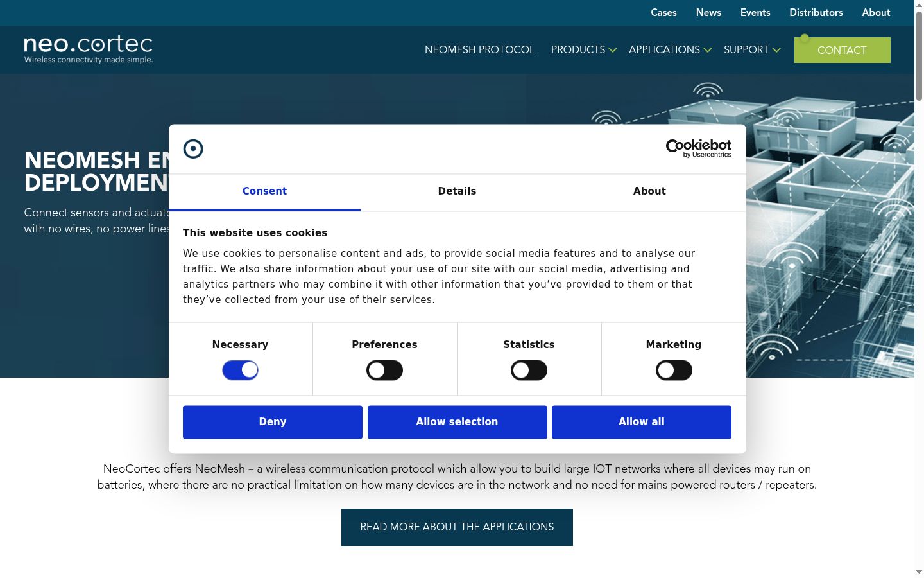924x578 pixels.
Task: Click the About link in top bar
Action: (876, 13)
